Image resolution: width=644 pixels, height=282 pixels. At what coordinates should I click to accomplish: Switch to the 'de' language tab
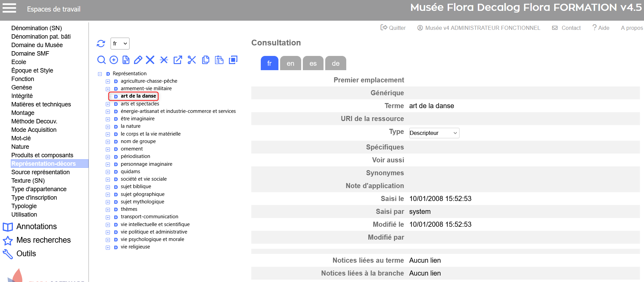coord(335,63)
